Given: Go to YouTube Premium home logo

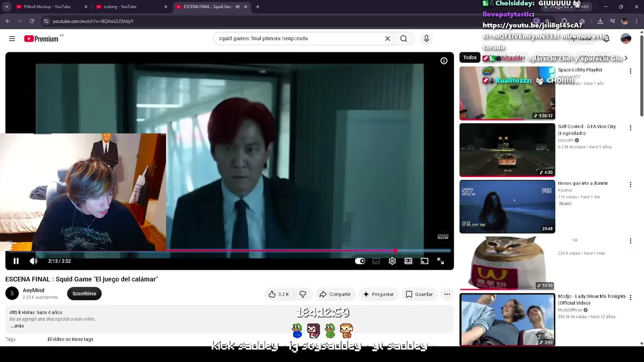Looking at the screenshot, I should pos(41,39).
